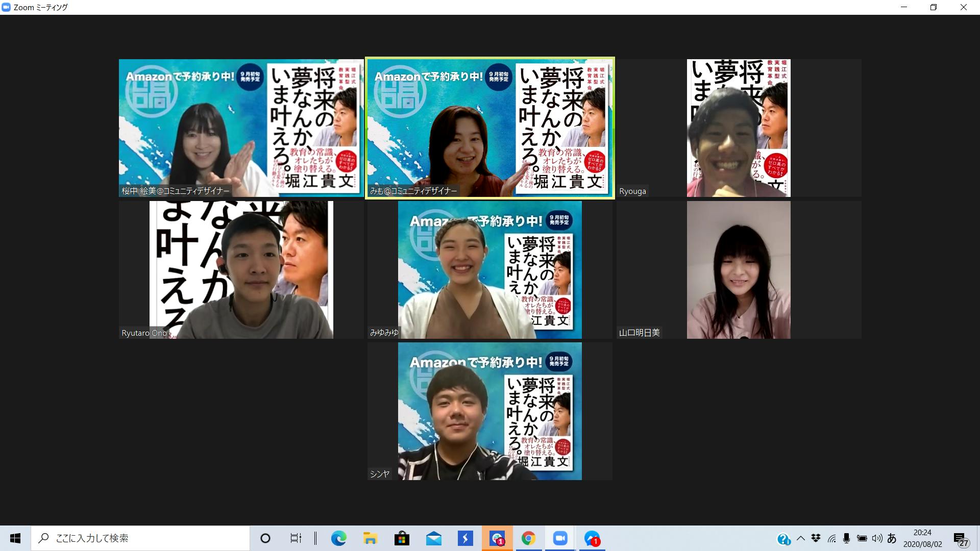Open the Microsoft Store icon
This screenshot has height=551, width=980.
[x=402, y=539]
